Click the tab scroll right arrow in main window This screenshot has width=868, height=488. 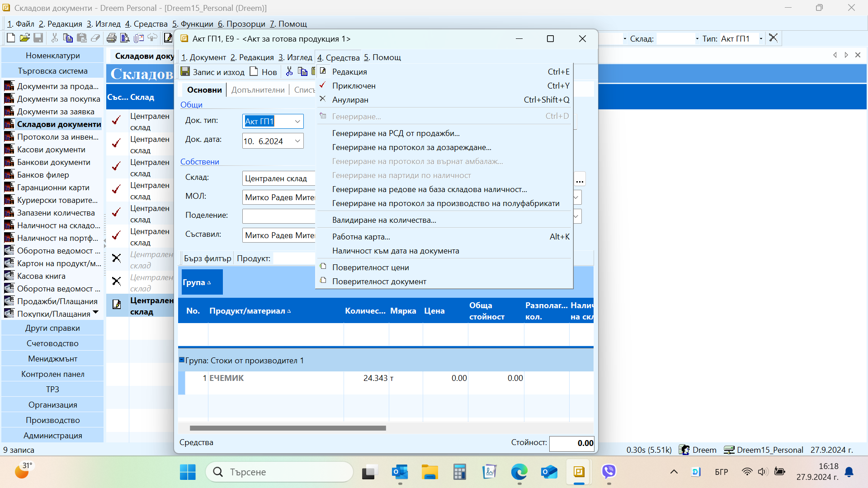point(846,55)
